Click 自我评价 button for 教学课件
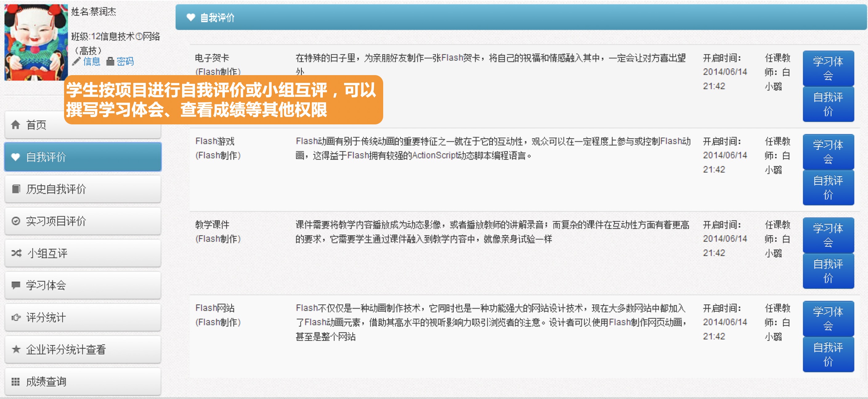This screenshot has width=868, height=399. click(828, 271)
